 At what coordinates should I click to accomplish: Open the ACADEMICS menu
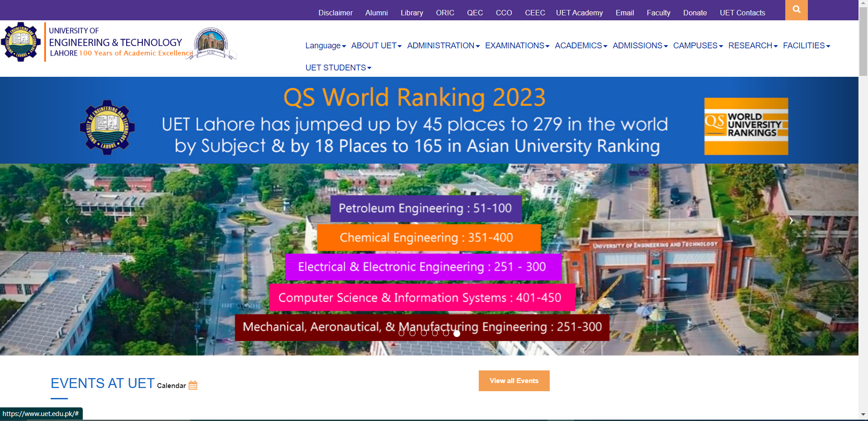[580, 46]
